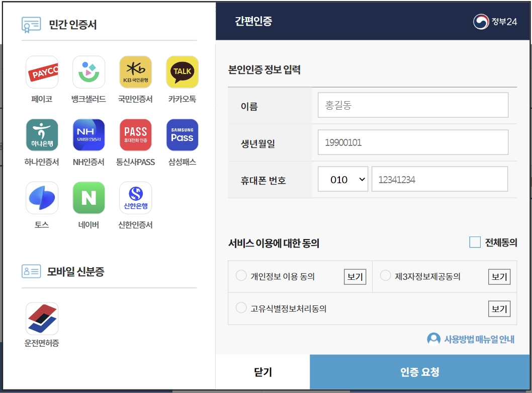Click the 민간 인증서 section certificate icon
This screenshot has width=532, height=393.
(x=31, y=25)
